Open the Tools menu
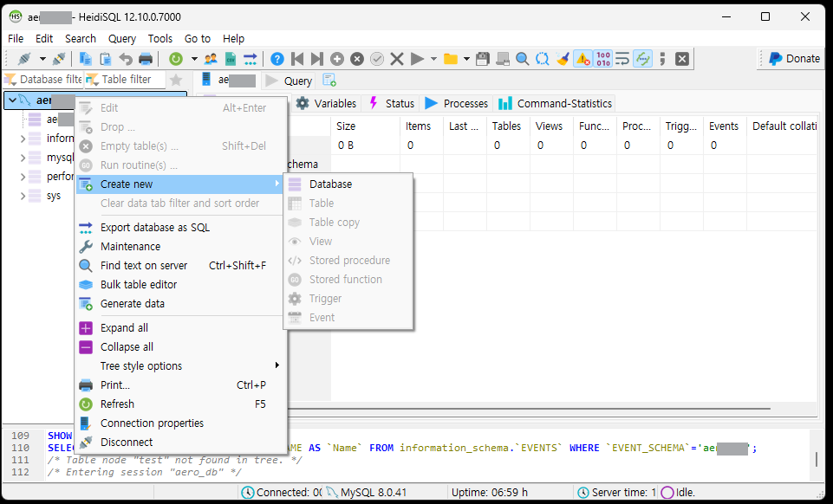 pos(159,39)
